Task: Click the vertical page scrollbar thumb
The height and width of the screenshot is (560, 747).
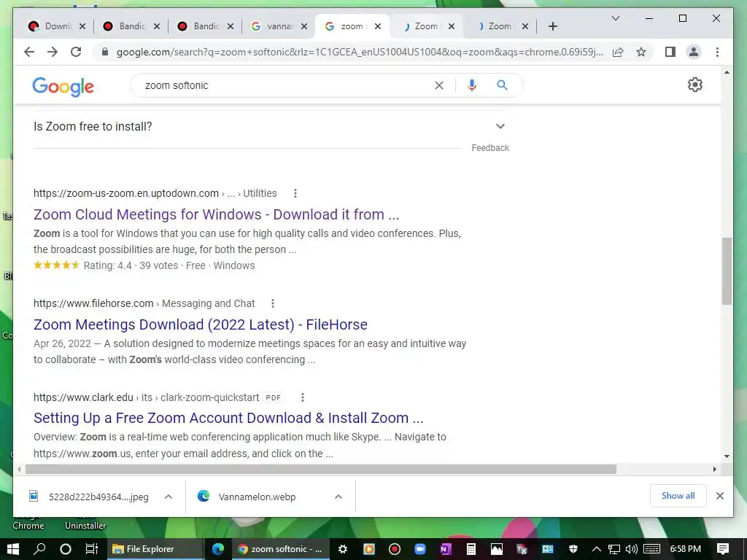Action: pos(727,271)
